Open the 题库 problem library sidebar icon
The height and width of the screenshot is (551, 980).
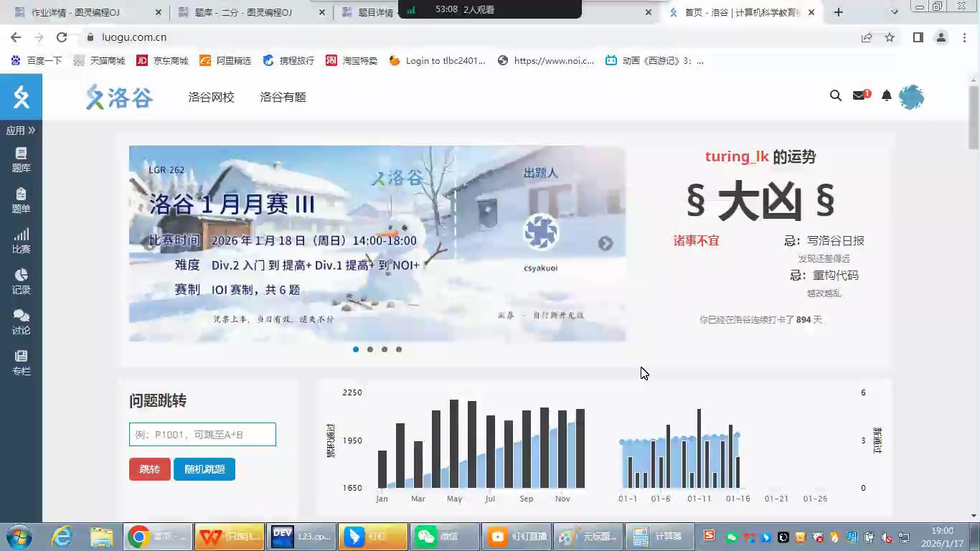coord(21,159)
